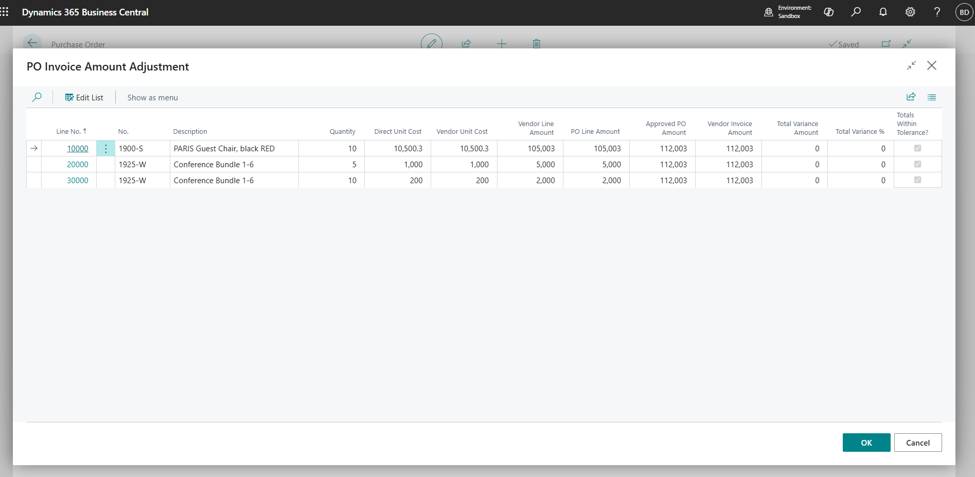Select Conference Bundle 1-6 in line 30000
This screenshot has height=477, width=975.
(x=234, y=180)
